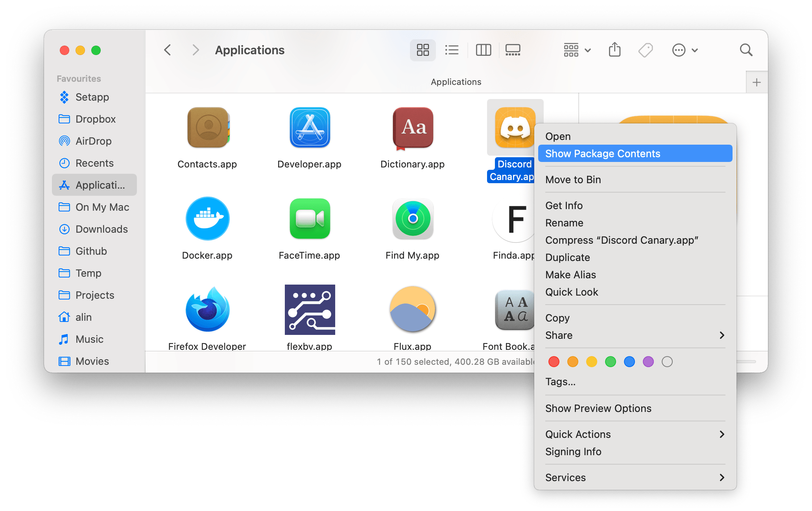
Task: Apply the red tag color
Action: point(554,362)
